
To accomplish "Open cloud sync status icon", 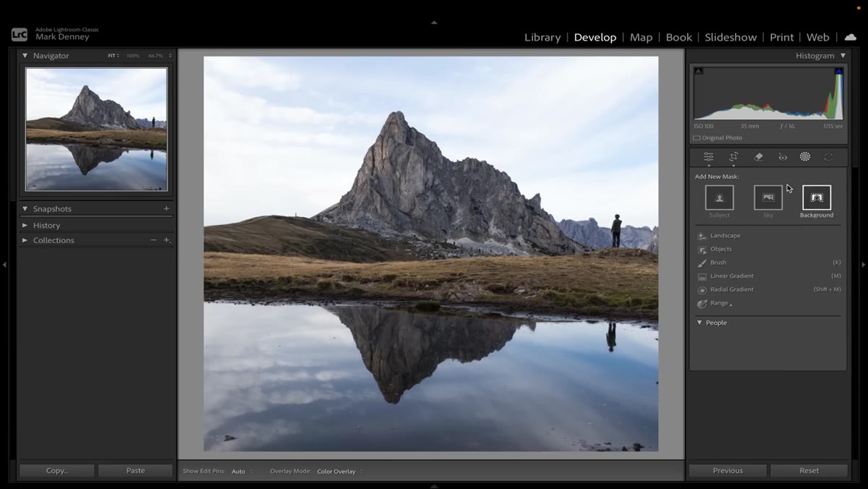I will [x=851, y=37].
